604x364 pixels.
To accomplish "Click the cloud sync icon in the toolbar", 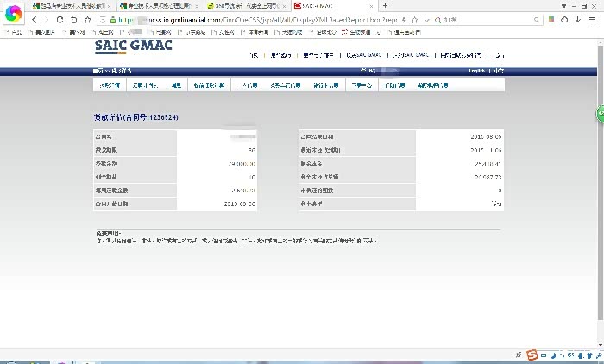I will tap(564, 19).
